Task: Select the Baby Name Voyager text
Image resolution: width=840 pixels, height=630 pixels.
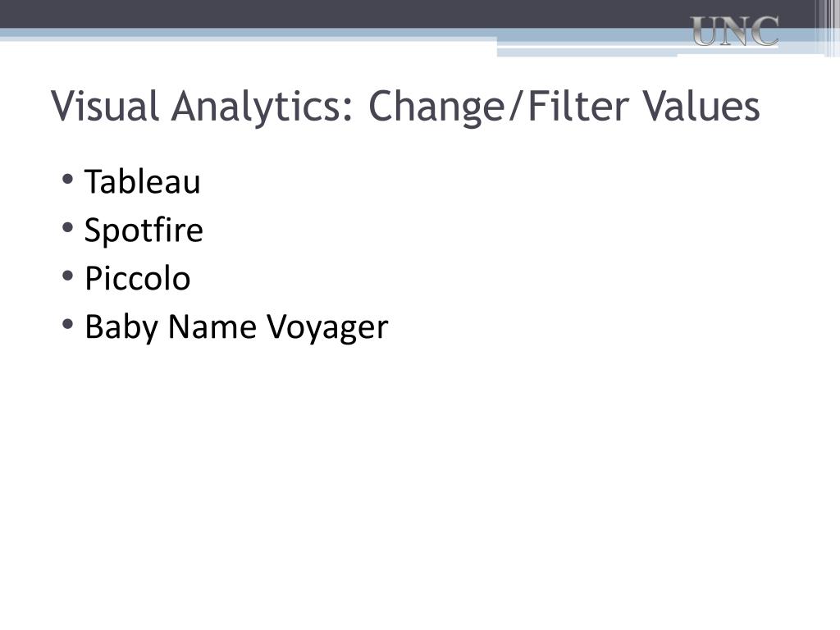Action: [x=236, y=326]
